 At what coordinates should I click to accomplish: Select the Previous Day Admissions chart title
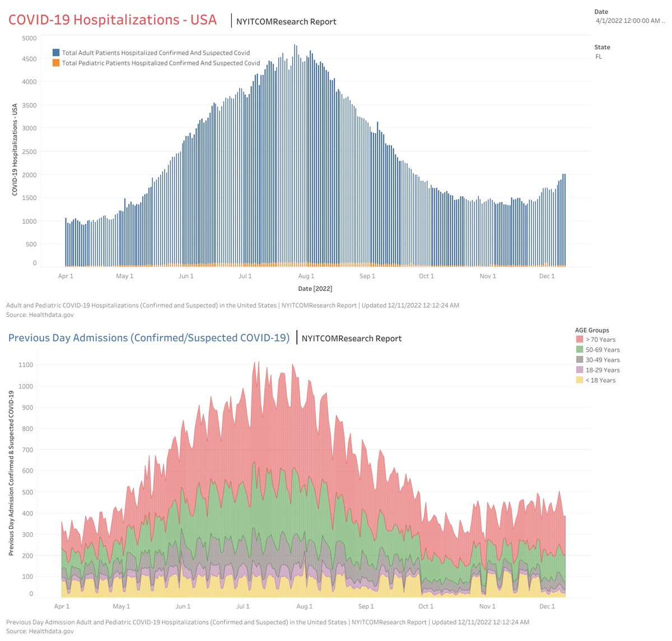pyautogui.click(x=149, y=338)
